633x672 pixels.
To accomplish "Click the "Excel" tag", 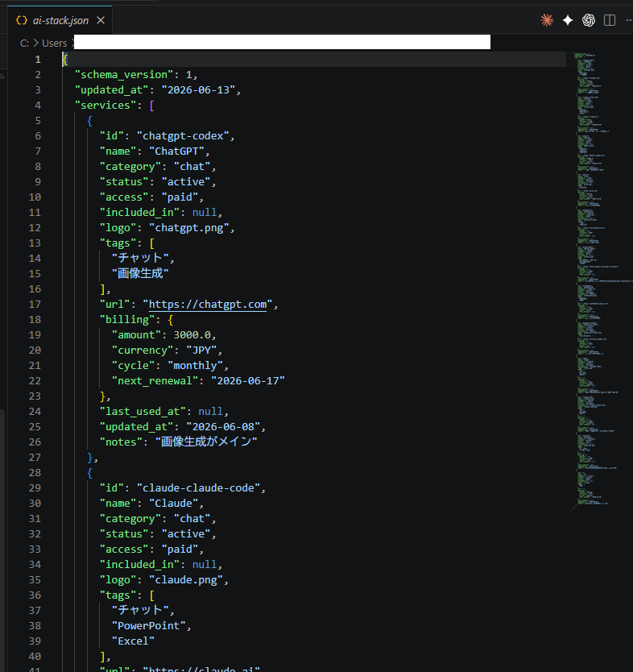I will coord(133,641).
